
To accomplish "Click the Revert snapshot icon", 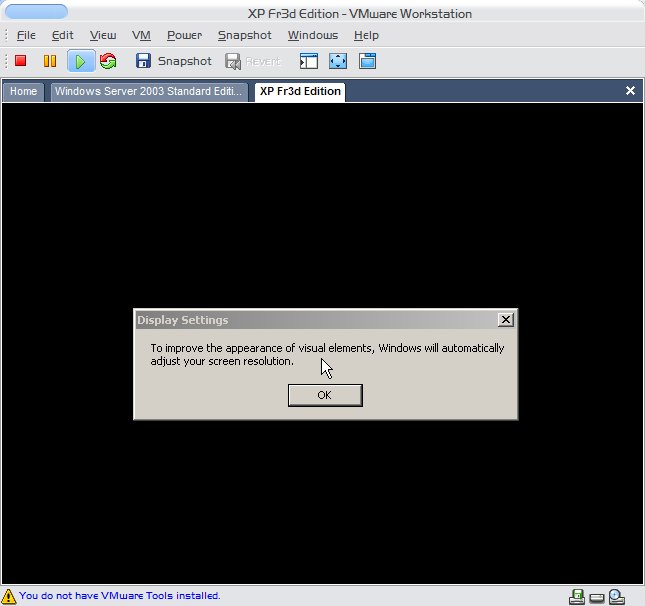I will tap(233, 62).
